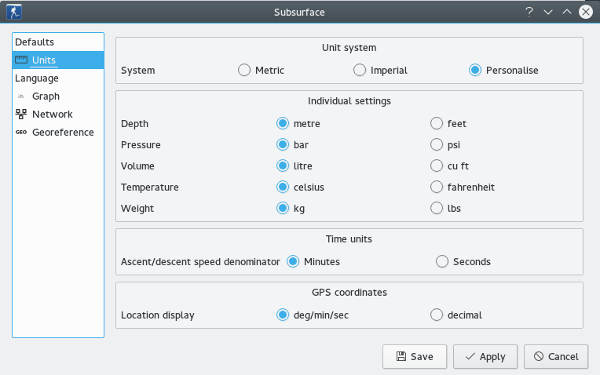Click the chart icon beside Graph
Viewport: 600px width, 375px height.
click(x=21, y=96)
